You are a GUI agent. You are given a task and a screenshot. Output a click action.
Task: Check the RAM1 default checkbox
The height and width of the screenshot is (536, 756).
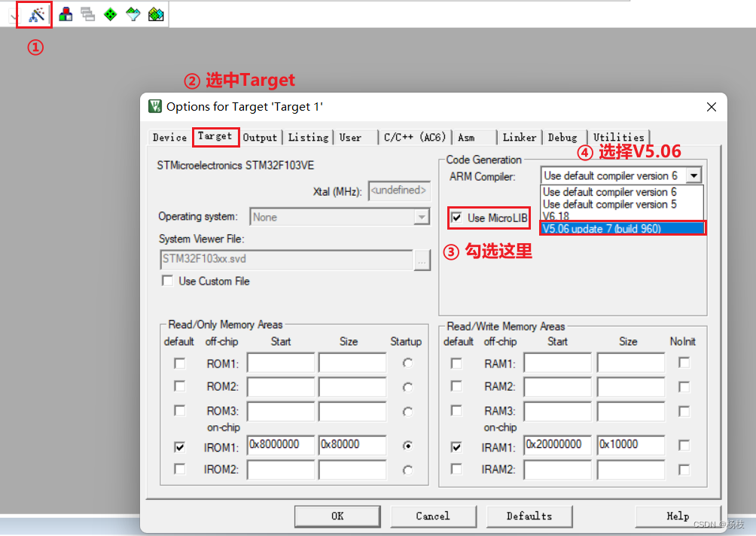[x=456, y=363]
